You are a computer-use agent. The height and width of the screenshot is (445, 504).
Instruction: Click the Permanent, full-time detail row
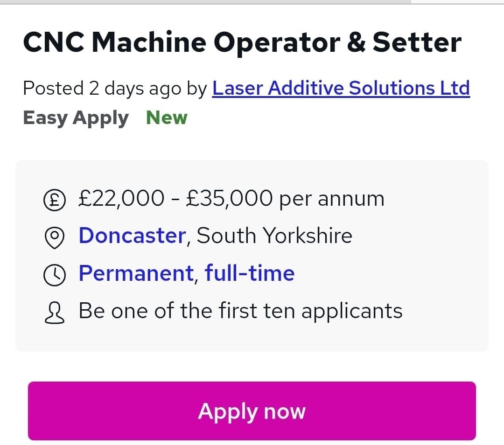(187, 273)
